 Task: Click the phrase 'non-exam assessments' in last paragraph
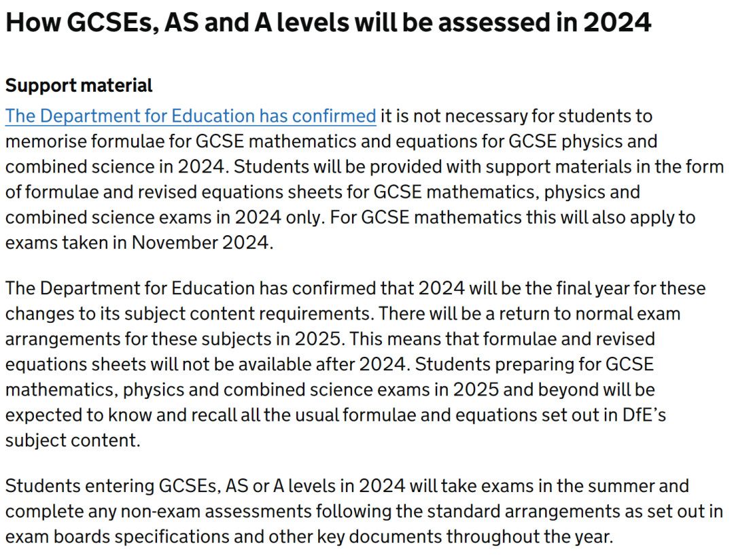pyautogui.click(x=216, y=511)
